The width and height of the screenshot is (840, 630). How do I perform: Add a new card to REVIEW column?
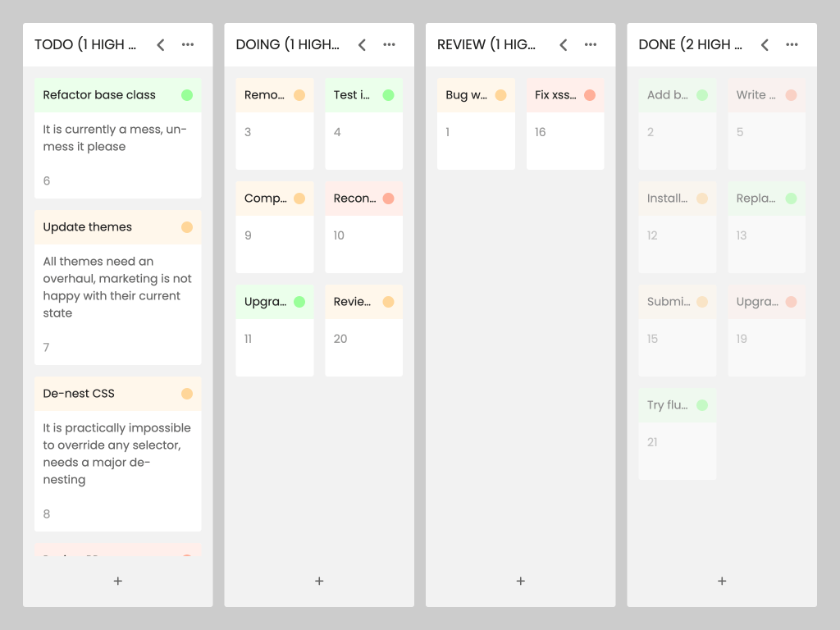[x=521, y=582]
